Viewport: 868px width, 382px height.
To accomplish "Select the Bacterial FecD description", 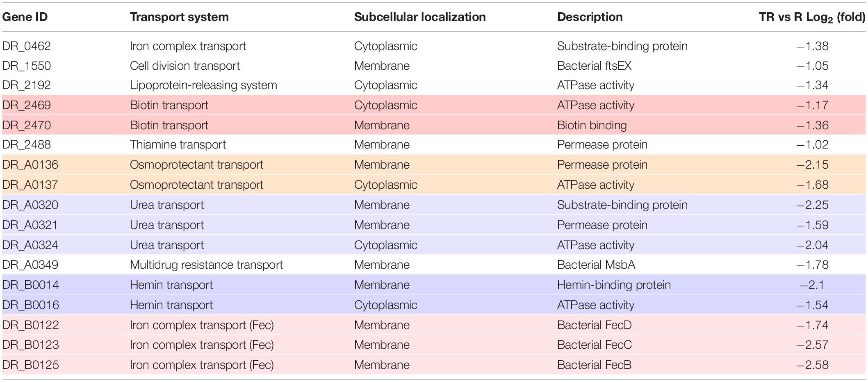I will pos(594,325).
